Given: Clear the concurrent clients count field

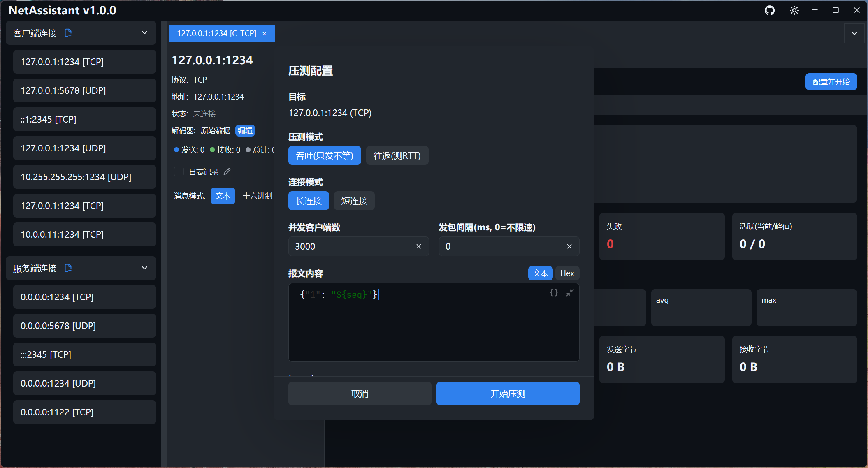Looking at the screenshot, I should [x=419, y=246].
